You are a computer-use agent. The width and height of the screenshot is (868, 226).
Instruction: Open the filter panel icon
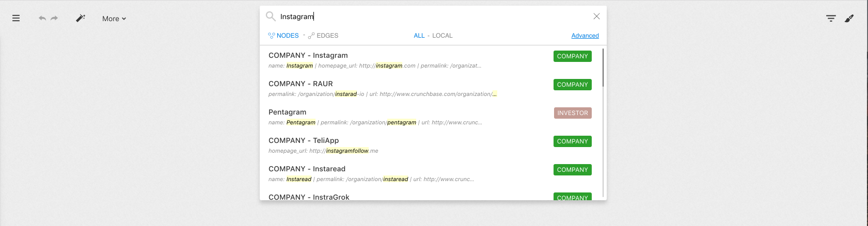pos(830,19)
